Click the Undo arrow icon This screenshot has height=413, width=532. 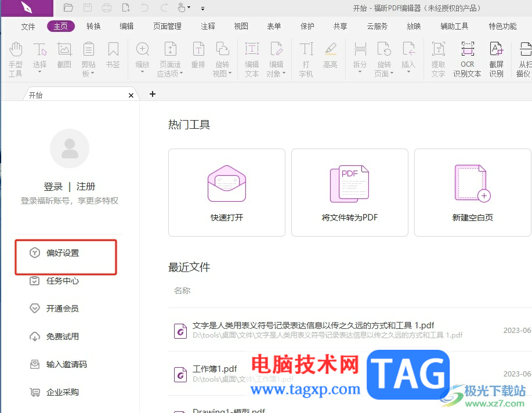coord(145,8)
